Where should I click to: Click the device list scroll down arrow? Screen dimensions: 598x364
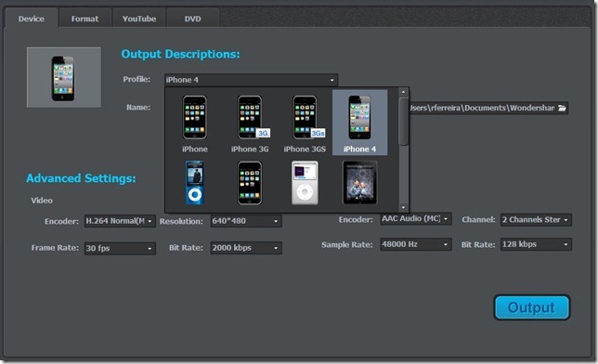click(x=403, y=208)
